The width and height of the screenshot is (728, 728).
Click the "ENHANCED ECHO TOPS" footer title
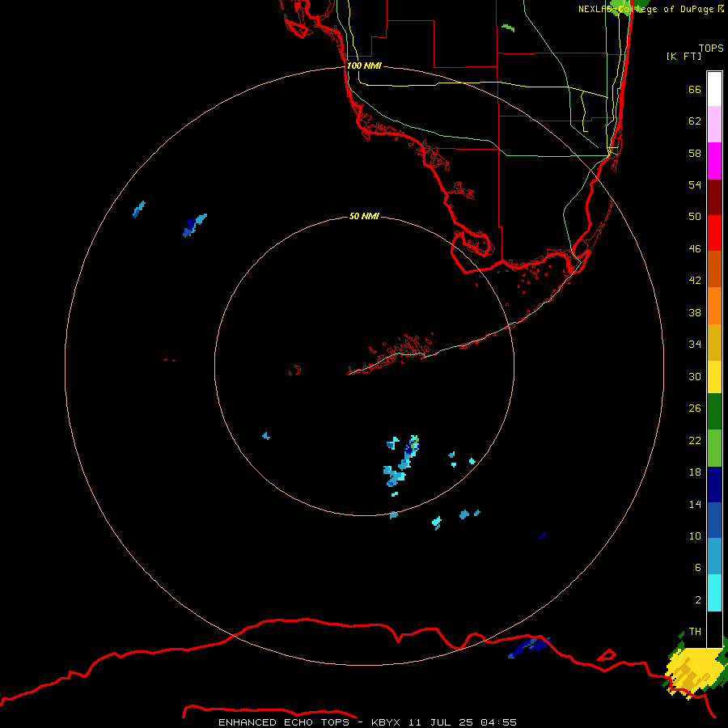pos(283,722)
